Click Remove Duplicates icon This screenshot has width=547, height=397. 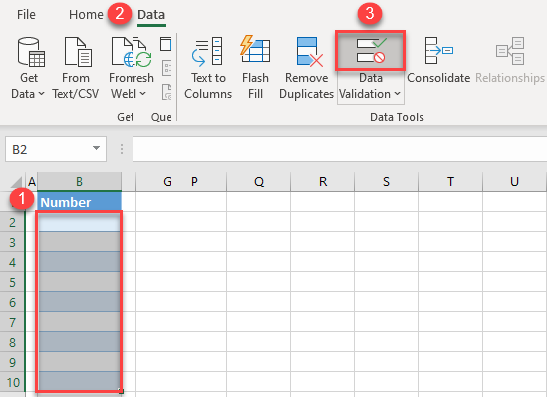[x=310, y=52]
